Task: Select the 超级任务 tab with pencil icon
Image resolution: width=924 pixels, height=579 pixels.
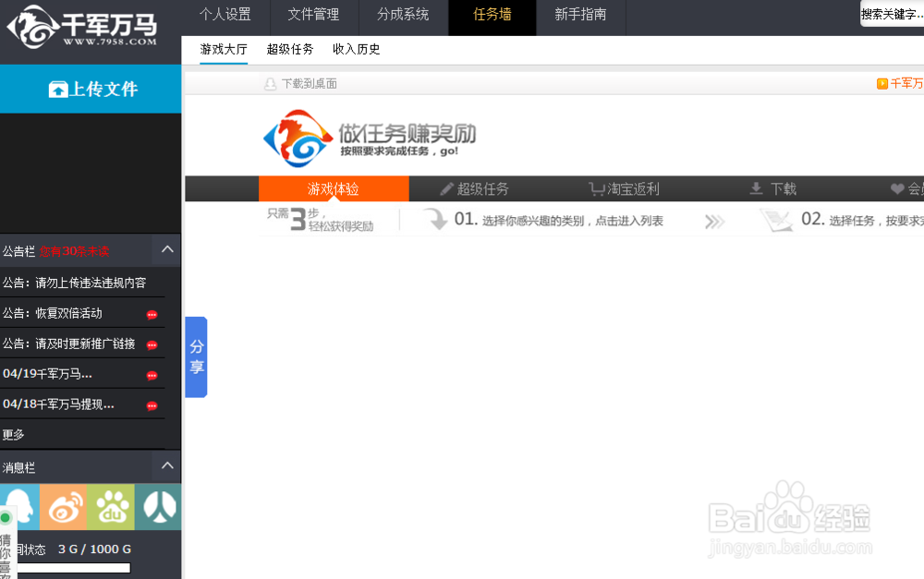Action: (474, 188)
